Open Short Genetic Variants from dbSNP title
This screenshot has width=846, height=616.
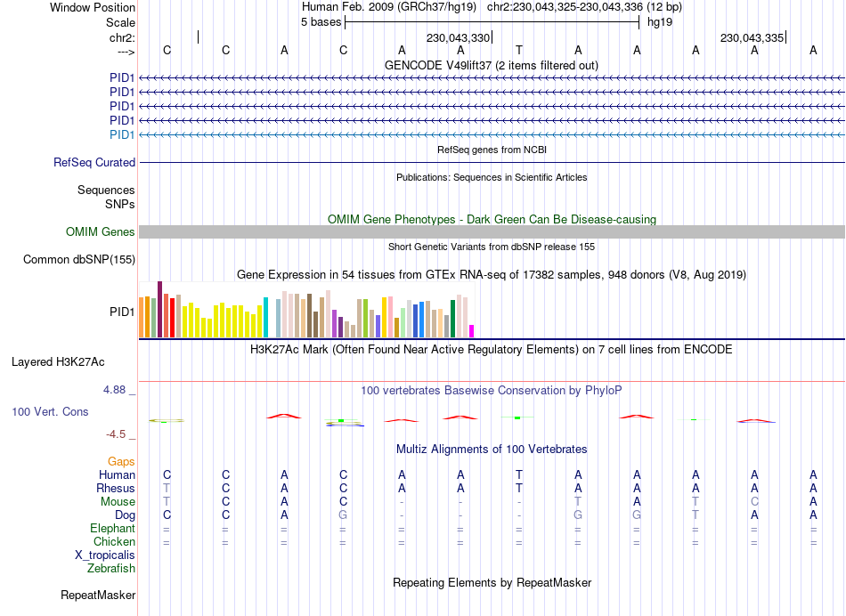[x=492, y=247]
